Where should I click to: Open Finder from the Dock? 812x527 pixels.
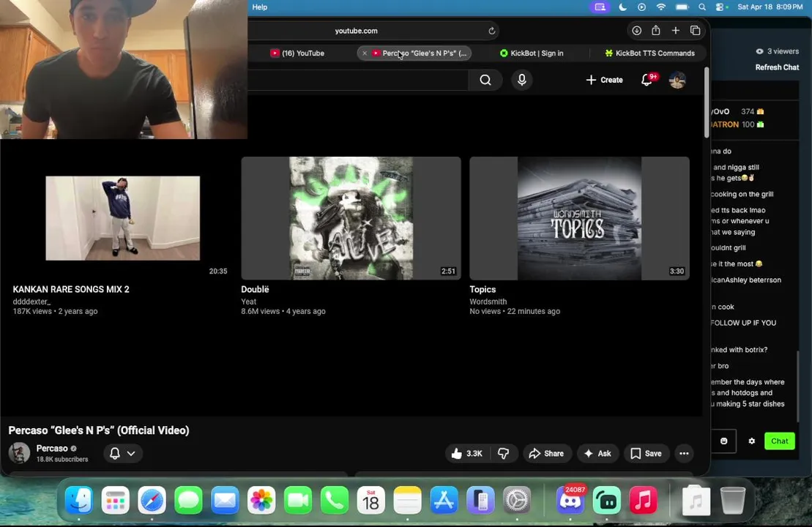click(79, 500)
